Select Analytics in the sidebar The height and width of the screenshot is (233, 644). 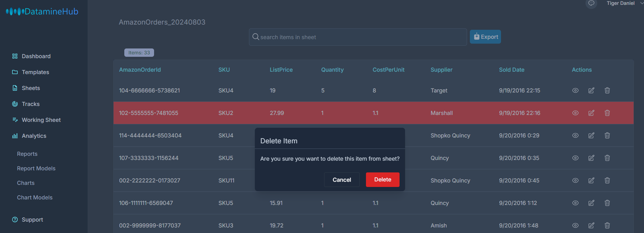point(29,136)
